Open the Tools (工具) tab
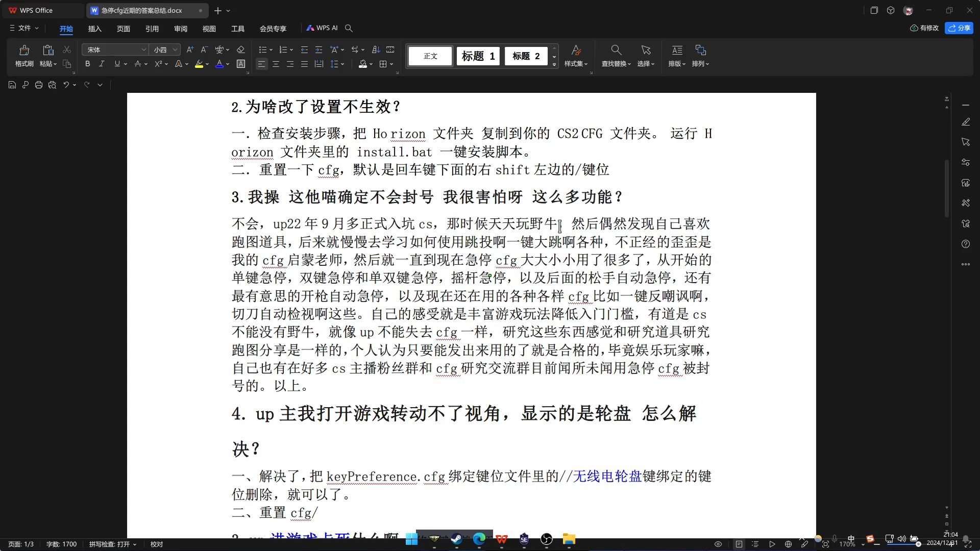Image resolution: width=980 pixels, height=551 pixels. (x=238, y=29)
